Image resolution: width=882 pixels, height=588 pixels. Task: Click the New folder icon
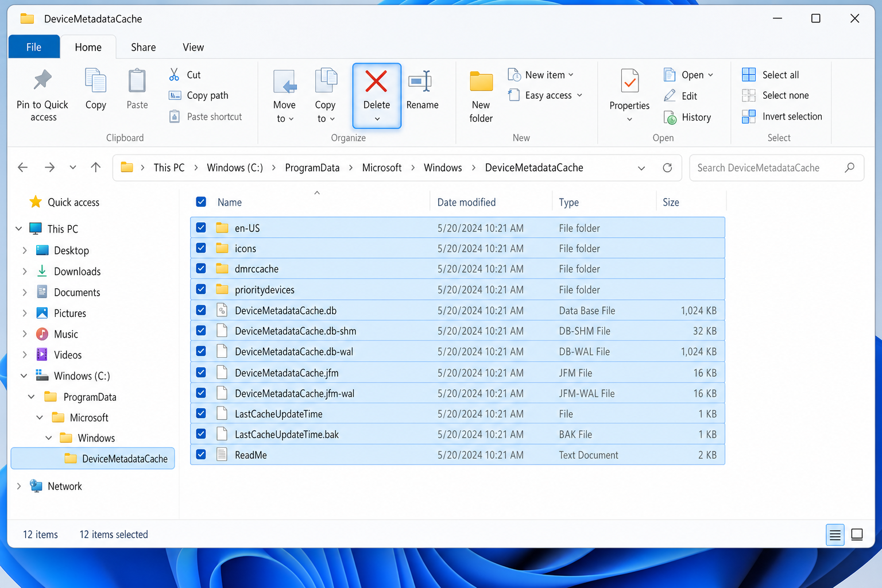(481, 81)
